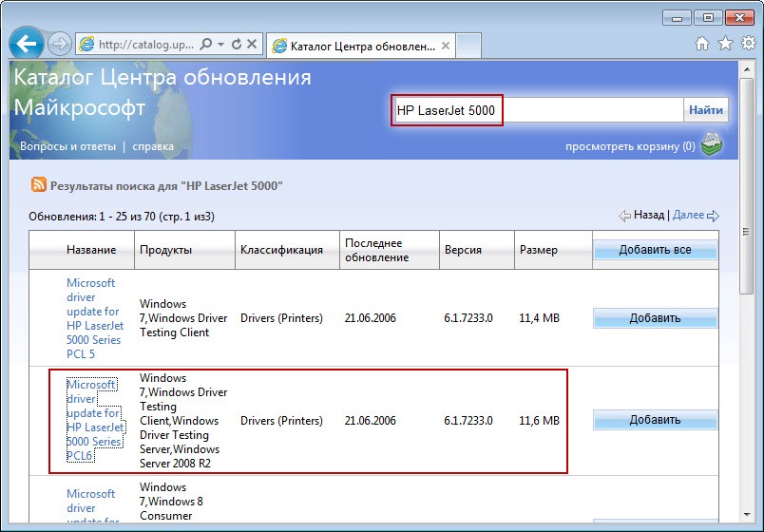Open the HP LaserJet 5000 Series PCL 5 link

coord(95,318)
